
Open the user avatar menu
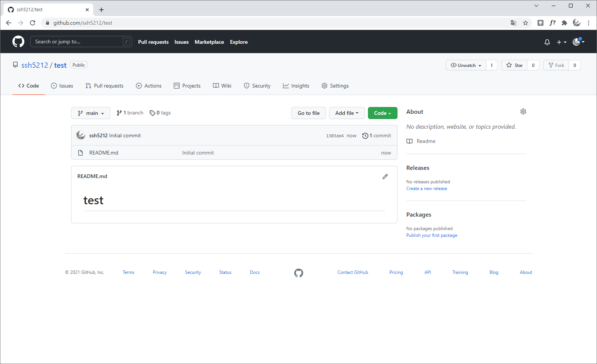pyautogui.click(x=579, y=42)
